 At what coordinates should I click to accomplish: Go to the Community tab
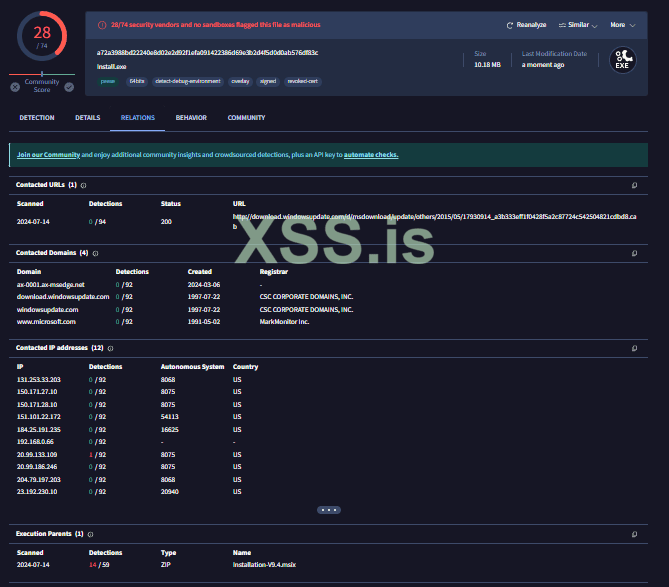(x=246, y=118)
